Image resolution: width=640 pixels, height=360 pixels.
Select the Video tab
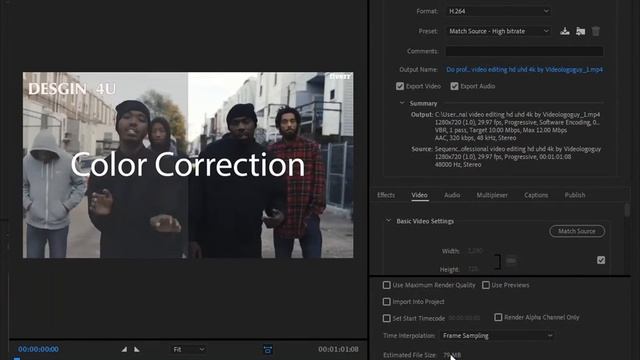(x=419, y=195)
